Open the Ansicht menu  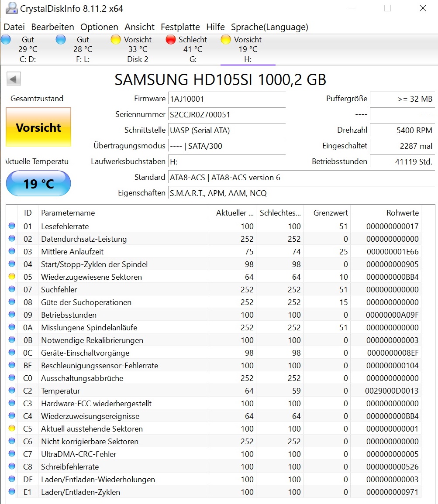140,27
